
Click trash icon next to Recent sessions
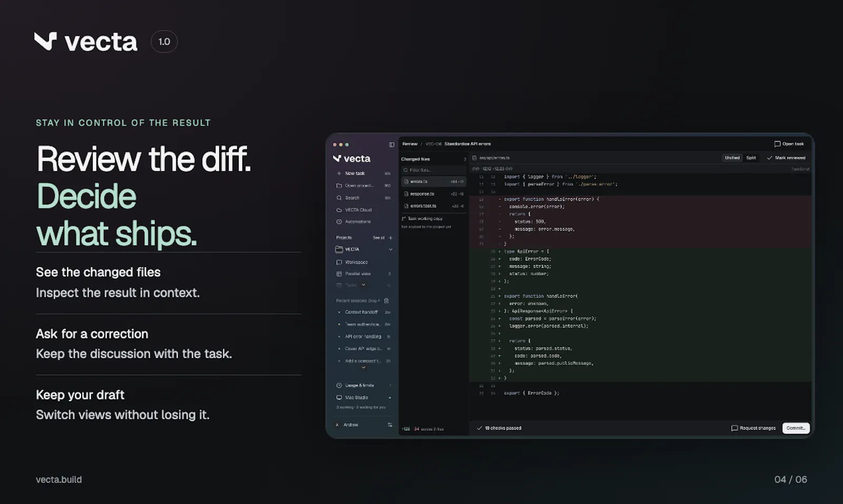pyautogui.click(x=386, y=301)
